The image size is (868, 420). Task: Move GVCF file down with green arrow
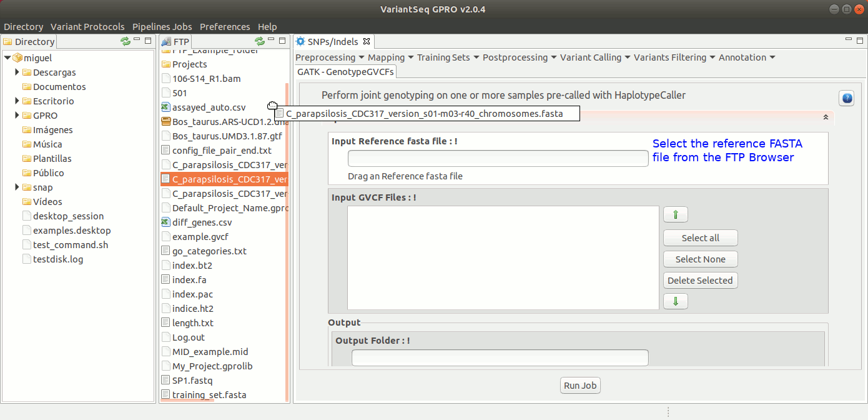coord(675,301)
